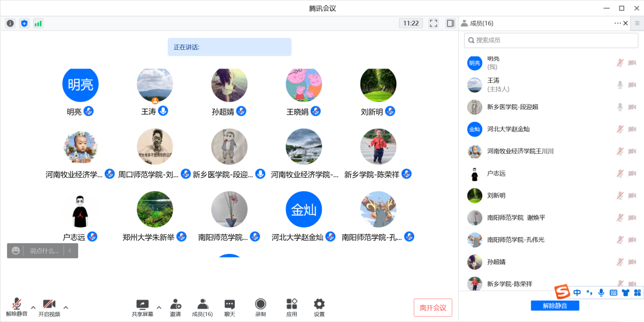Expand video options arrow beside the camera
644x322 pixels.
tap(66, 307)
